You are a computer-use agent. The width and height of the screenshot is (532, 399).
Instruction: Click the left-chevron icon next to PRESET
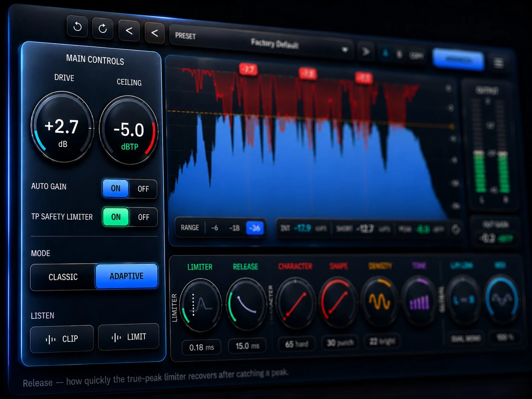154,33
